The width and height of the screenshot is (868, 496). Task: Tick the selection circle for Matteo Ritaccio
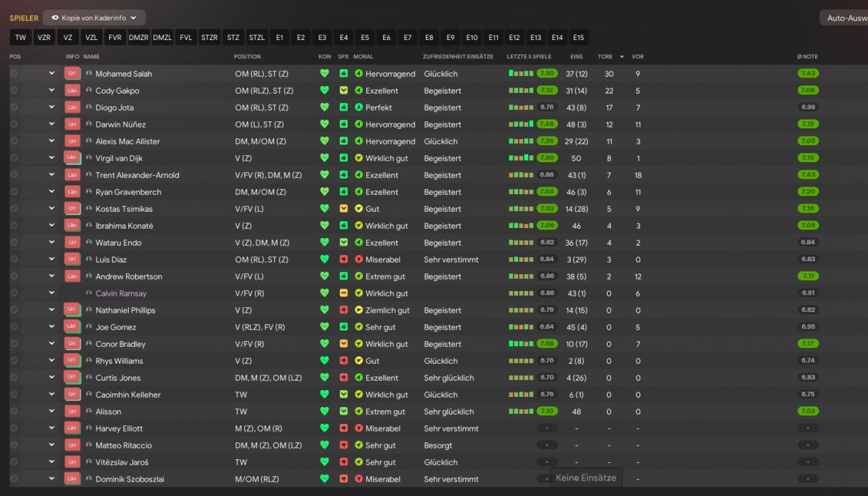pyautogui.click(x=14, y=445)
